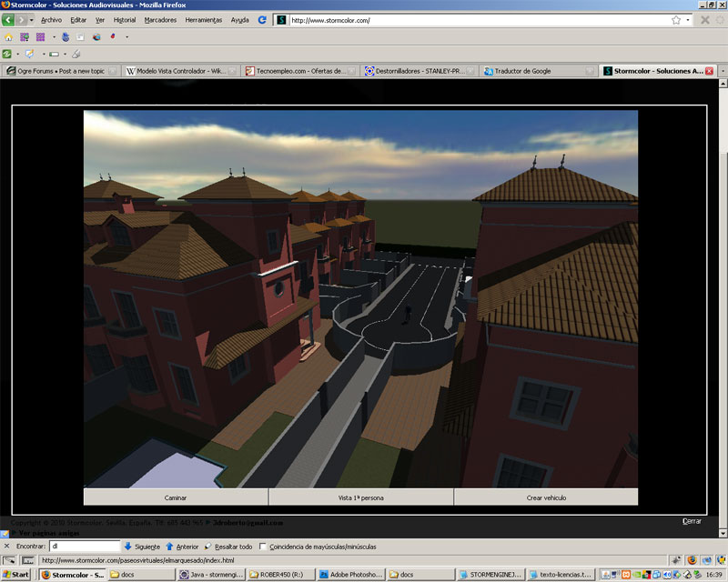Click the Caminar button

coord(176,497)
